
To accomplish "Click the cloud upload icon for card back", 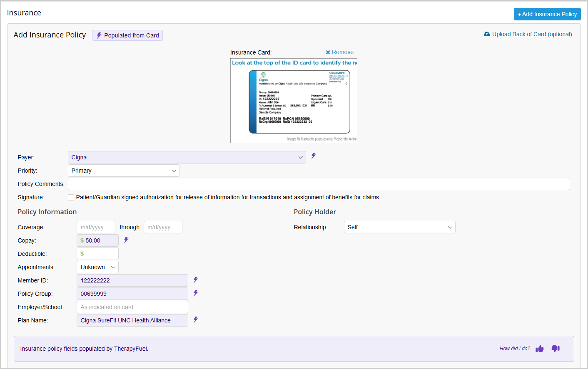I will [487, 34].
